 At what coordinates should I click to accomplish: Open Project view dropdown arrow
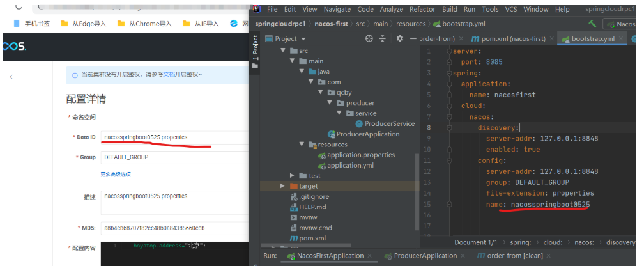(x=303, y=39)
